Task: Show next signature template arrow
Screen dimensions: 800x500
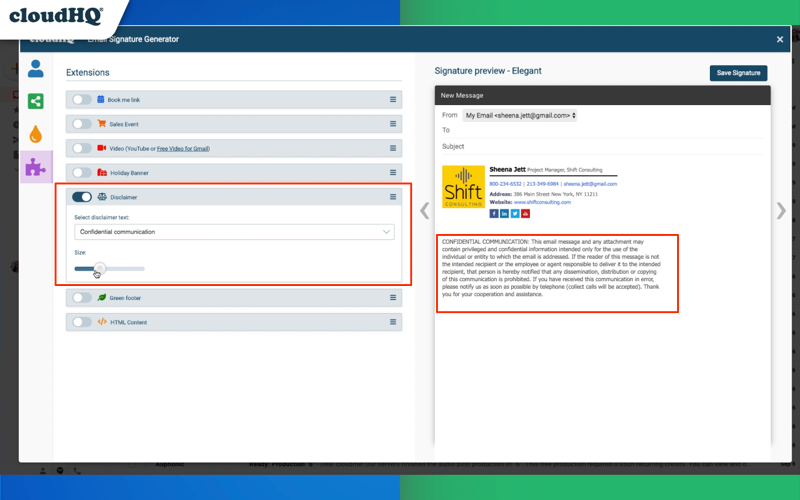Action: coord(781,210)
